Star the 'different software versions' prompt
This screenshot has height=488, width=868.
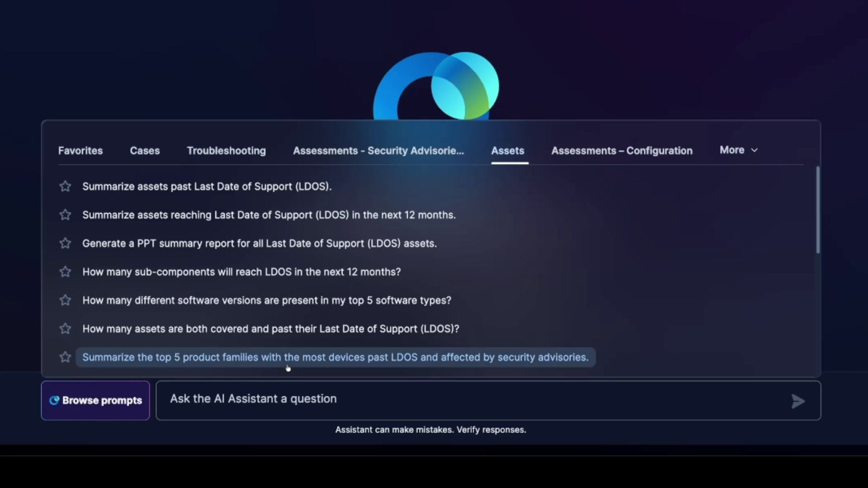tap(65, 300)
